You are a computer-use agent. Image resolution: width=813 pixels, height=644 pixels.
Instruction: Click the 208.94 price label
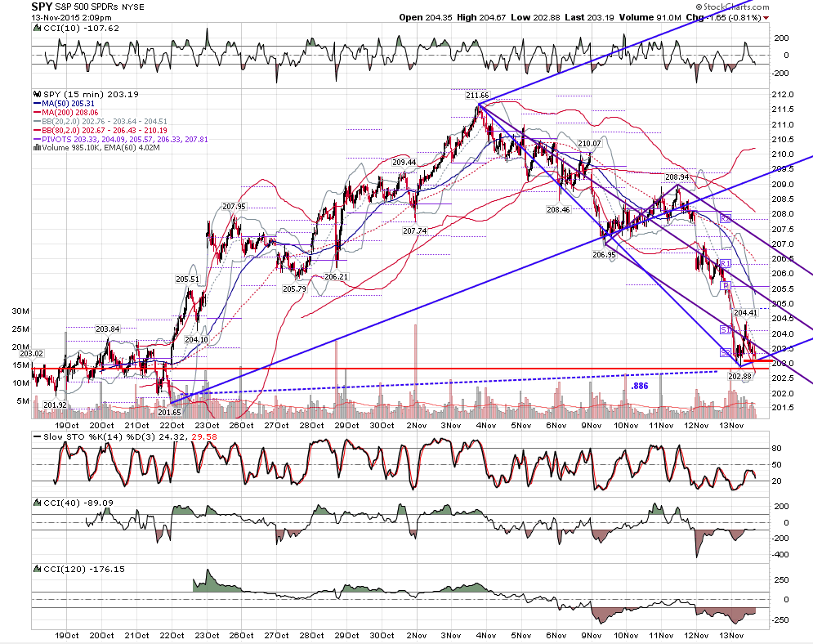677,177
